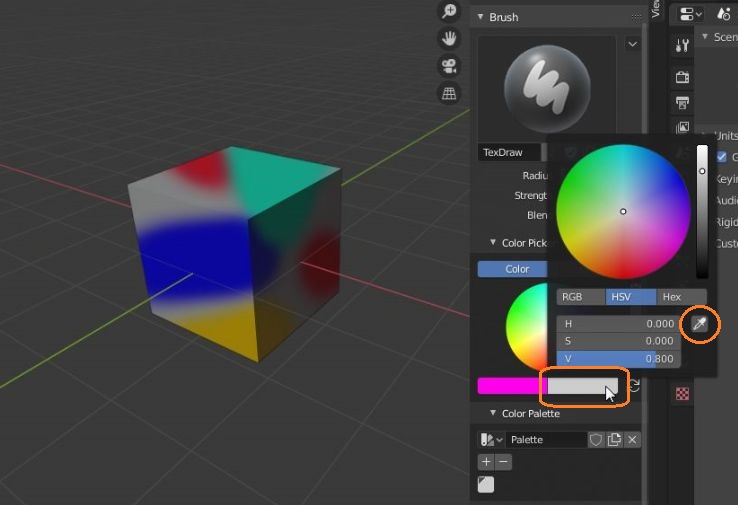
Task: Duplicate the palette with copy icon
Action: [x=614, y=440]
